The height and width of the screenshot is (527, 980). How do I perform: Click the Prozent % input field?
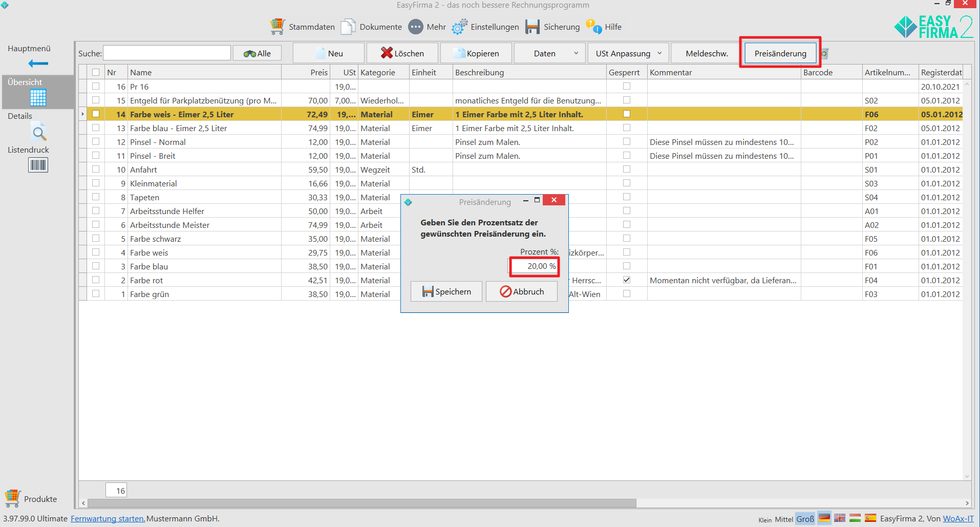[534, 266]
